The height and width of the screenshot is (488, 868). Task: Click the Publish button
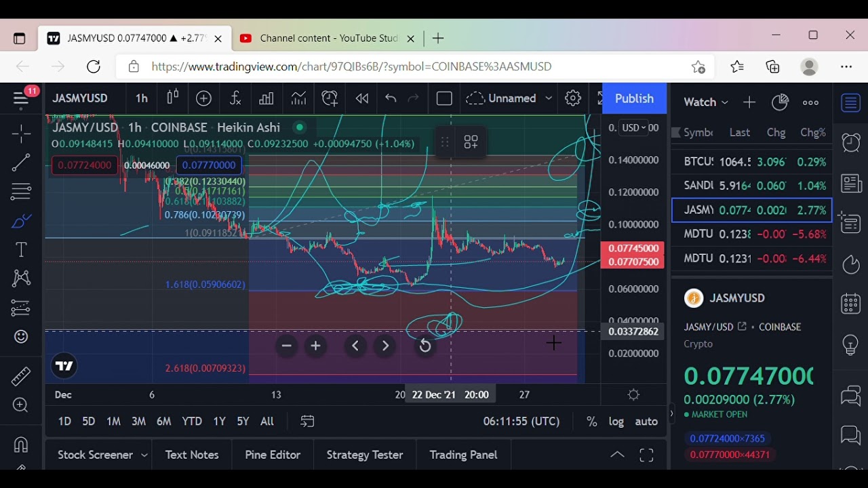point(634,99)
